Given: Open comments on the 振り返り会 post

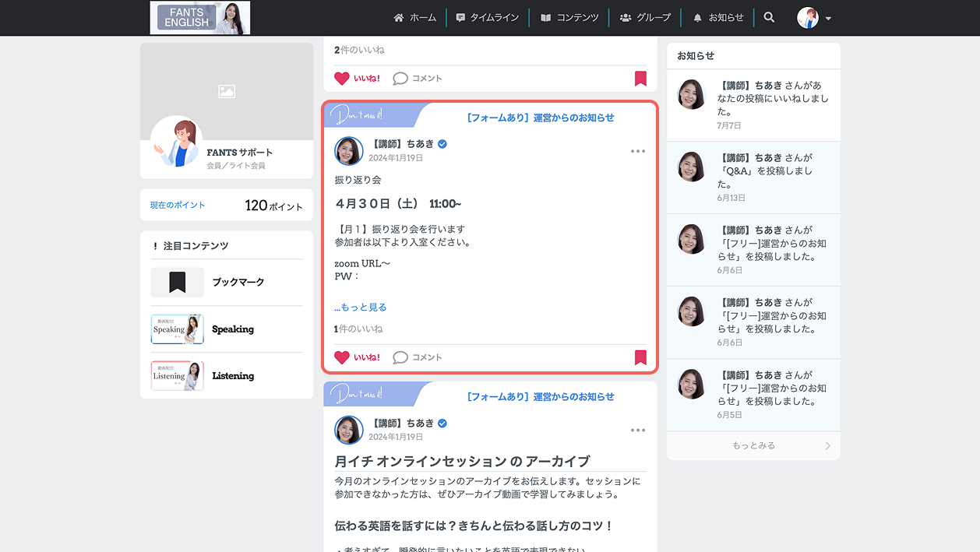Looking at the screenshot, I should pyautogui.click(x=418, y=357).
